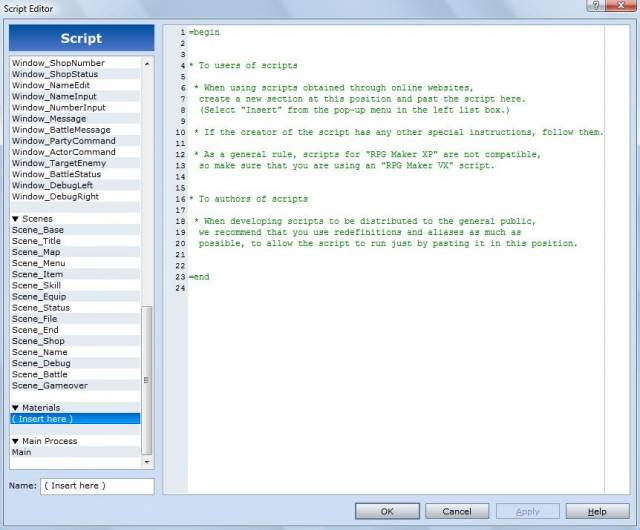The height and width of the screenshot is (530, 640).
Task: Select the Scene_Debug script
Action: (76, 363)
